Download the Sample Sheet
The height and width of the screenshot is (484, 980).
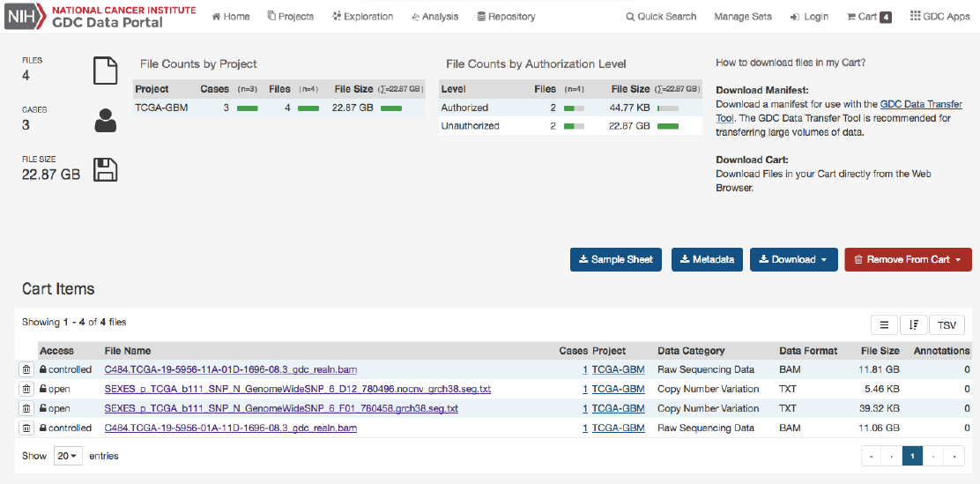[x=615, y=259]
